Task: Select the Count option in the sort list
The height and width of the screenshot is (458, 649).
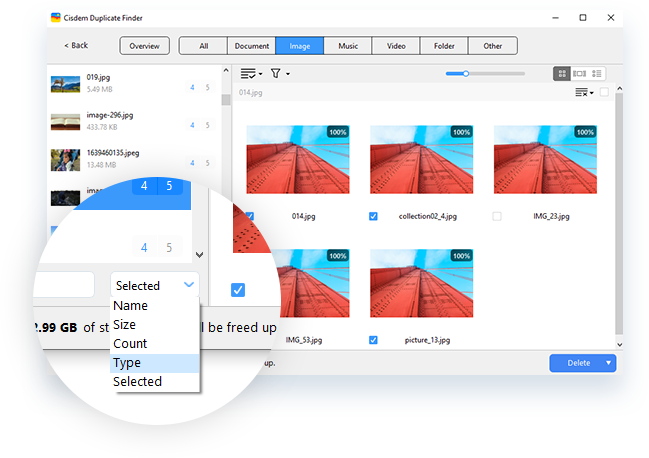Action: point(130,343)
